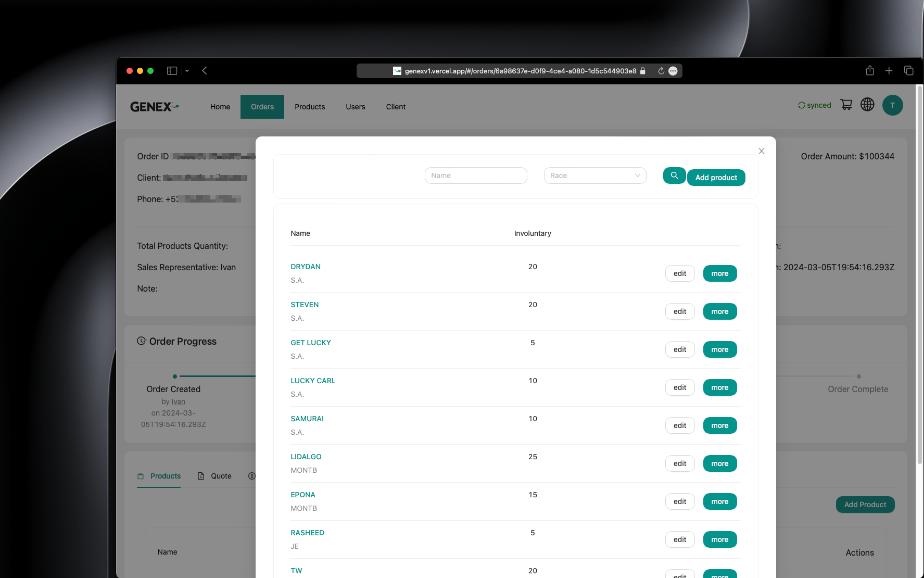Click more for GET LUCKY row
924x578 pixels.
click(x=720, y=349)
